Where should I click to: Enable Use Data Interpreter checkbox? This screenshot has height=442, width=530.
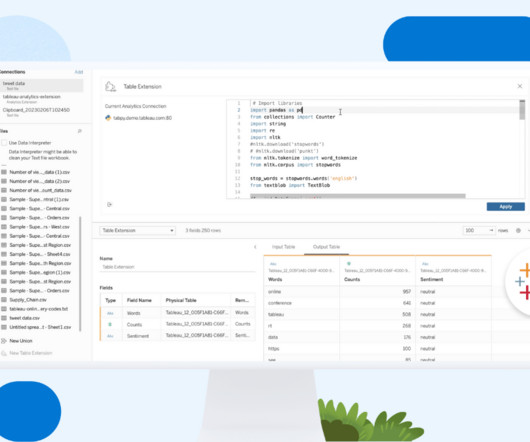[4, 143]
